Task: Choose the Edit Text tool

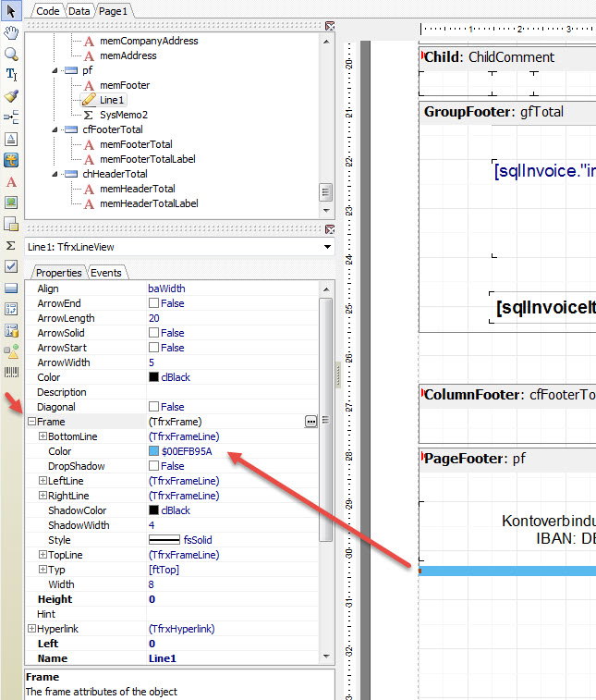Action: pos(11,75)
